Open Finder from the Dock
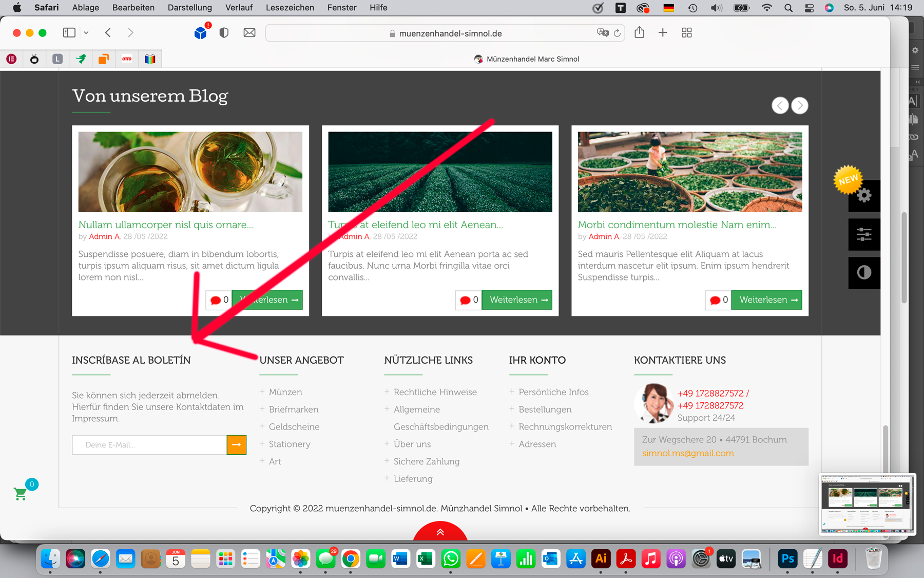Screen dimensions: 924x578 point(50,558)
